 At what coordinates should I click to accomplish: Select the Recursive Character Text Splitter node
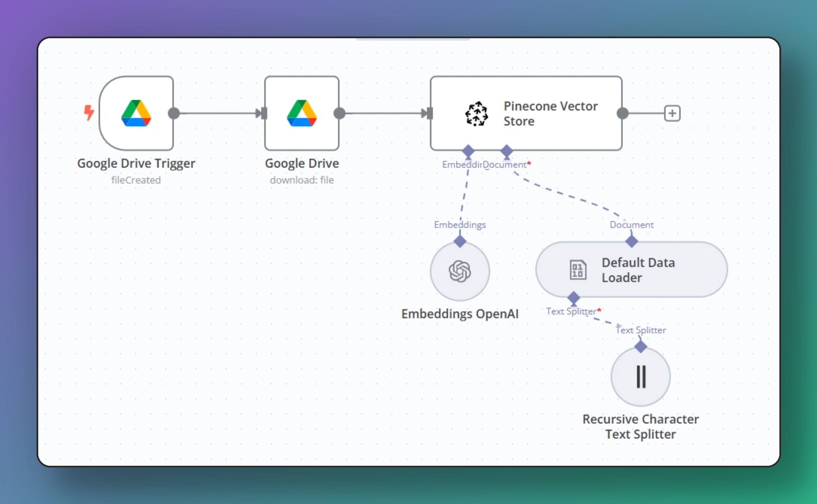coord(641,377)
